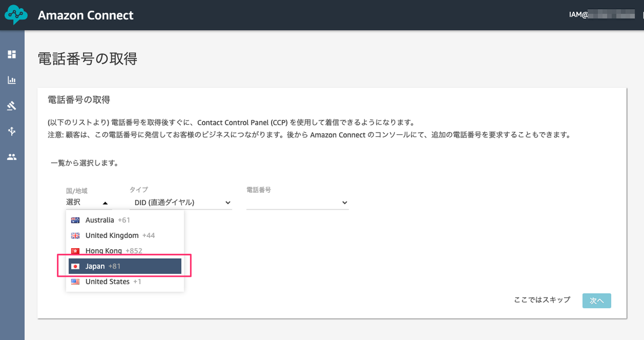
Task: Click the 一覧から選択します。 text
Action: [x=85, y=162]
